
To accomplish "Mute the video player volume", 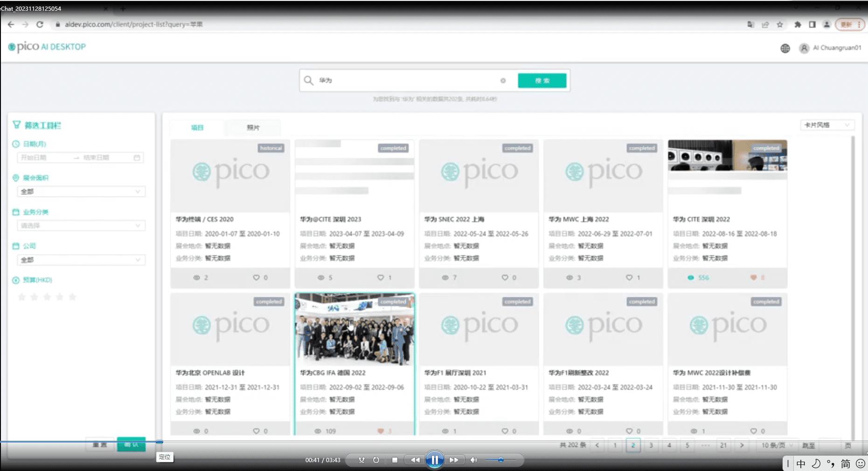I will tap(474, 460).
